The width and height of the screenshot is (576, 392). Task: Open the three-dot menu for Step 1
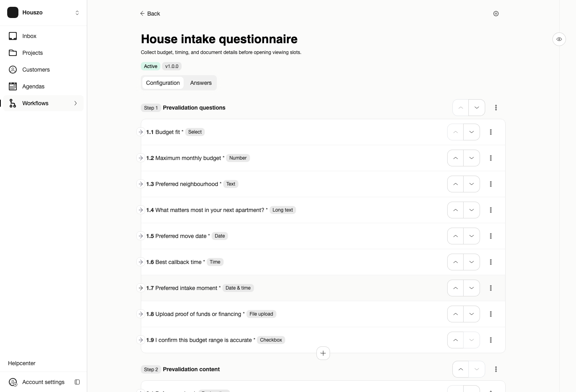coord(496,108)
